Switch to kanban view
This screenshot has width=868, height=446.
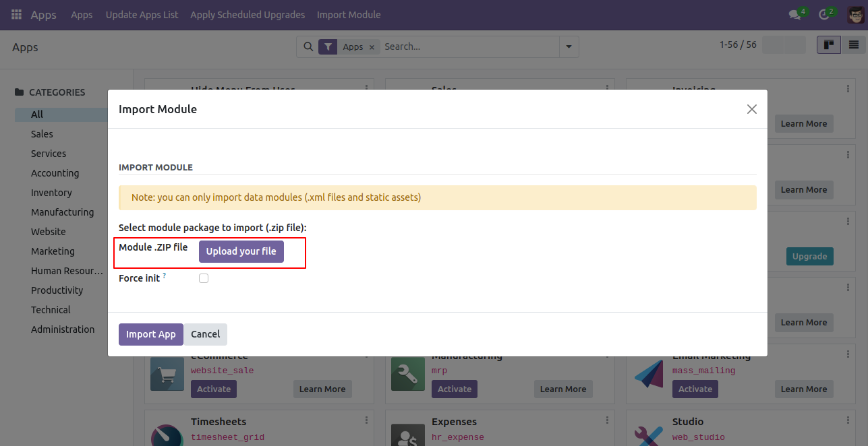829,45
